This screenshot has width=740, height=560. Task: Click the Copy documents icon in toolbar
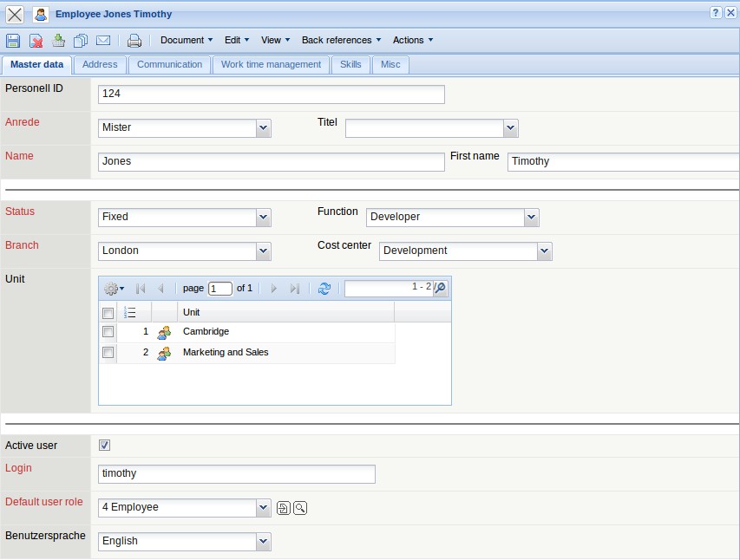[x=81, y=41]
